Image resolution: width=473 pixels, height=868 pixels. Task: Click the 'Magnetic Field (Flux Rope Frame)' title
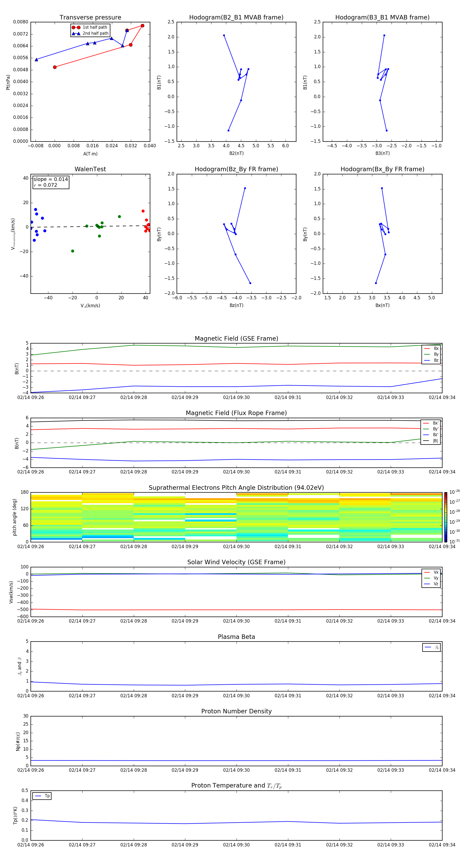pos(236,413)
